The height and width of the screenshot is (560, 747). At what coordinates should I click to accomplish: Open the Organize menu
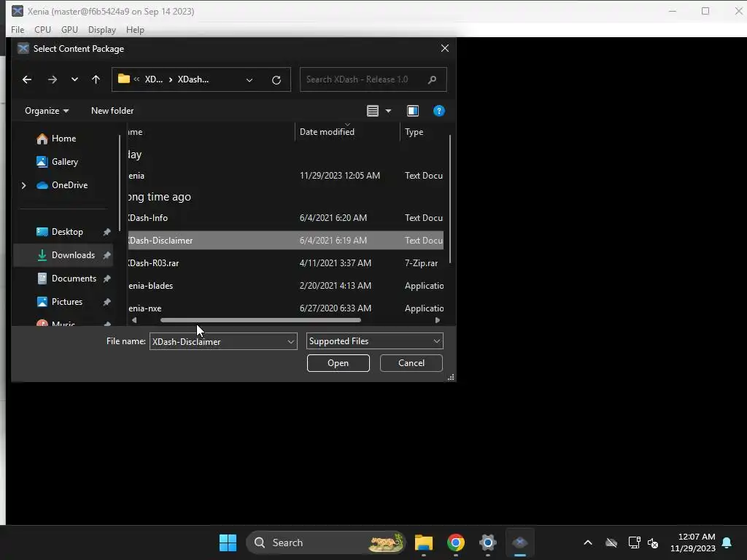pyautogui.click(x=47, y=111)
